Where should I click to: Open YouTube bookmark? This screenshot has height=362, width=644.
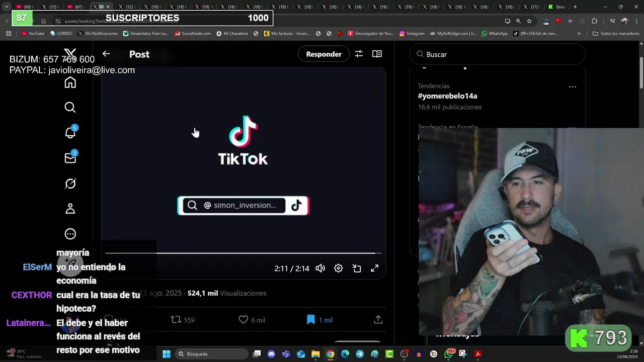tap(33, 34)
